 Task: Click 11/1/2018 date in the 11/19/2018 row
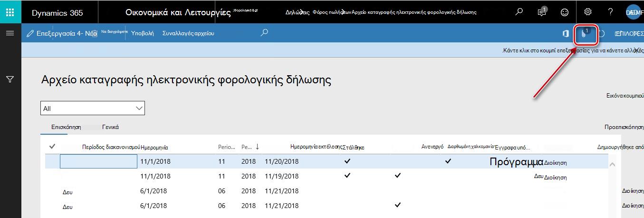(x=155, y=176)
